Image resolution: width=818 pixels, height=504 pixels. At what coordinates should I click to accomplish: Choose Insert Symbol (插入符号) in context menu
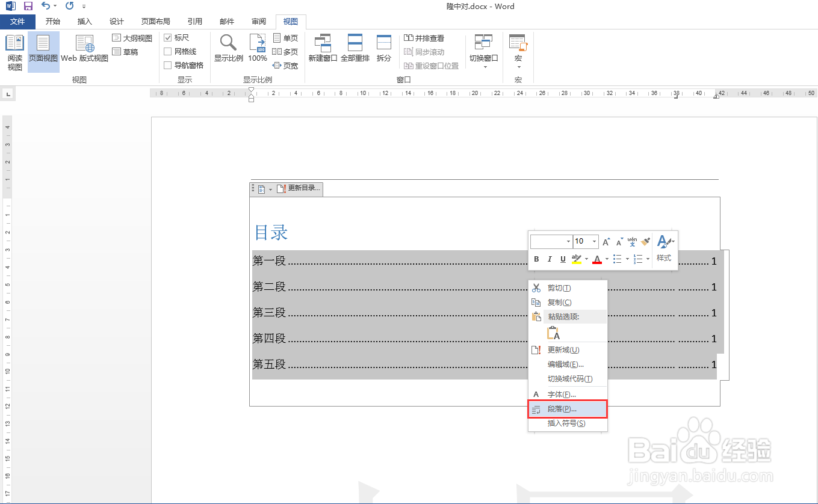tap(568, 423)
